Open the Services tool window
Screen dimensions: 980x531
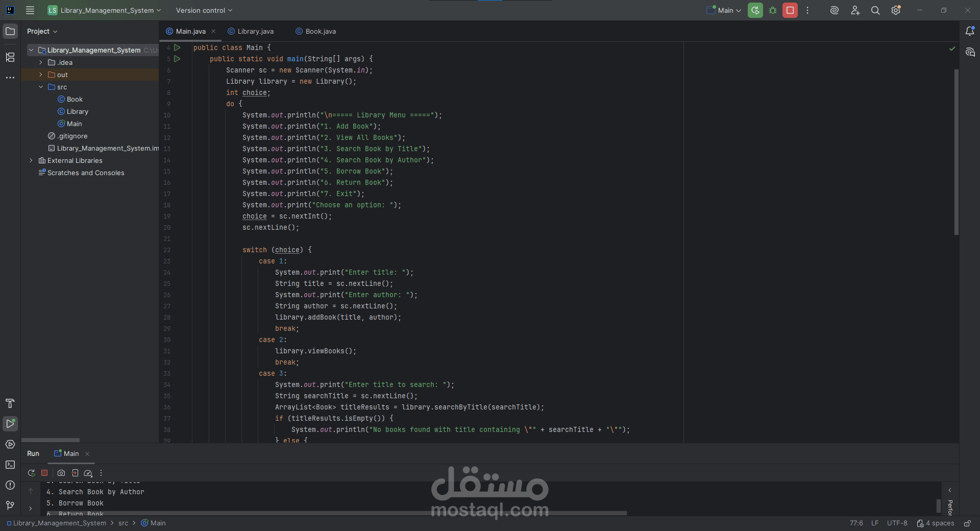pos(10,444)
